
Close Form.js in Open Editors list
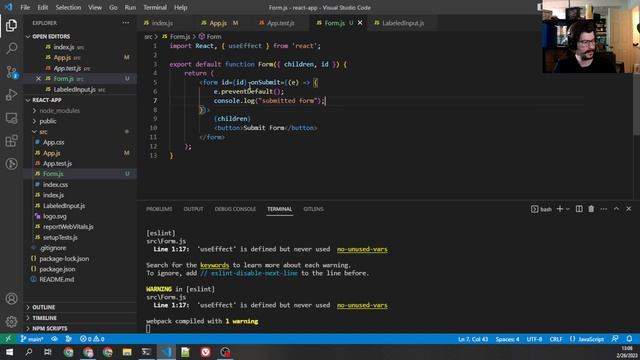click(38, 78)
